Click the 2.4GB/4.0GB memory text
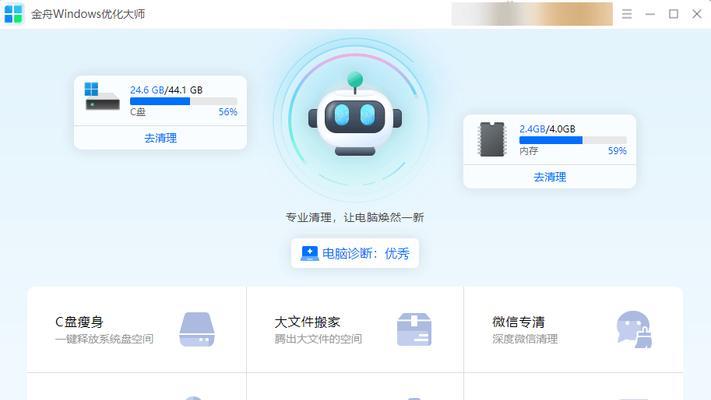The width and height of the screenshot is (711, 400). (547, 129)
